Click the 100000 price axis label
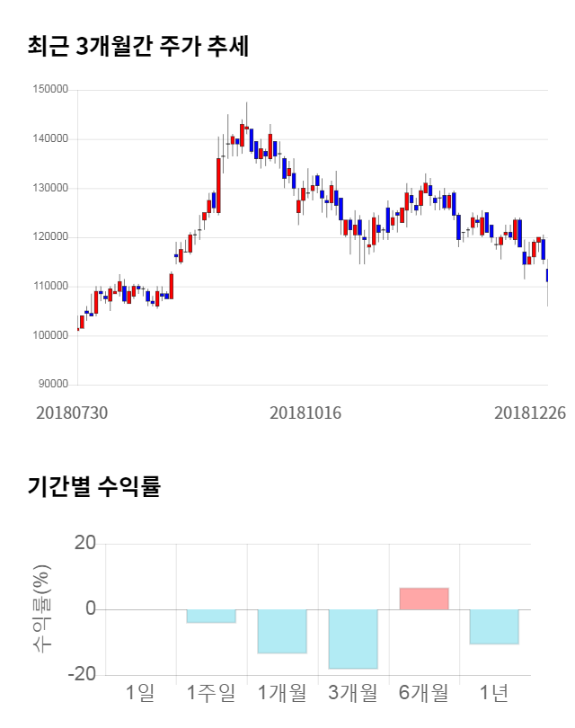 (49, 336)
